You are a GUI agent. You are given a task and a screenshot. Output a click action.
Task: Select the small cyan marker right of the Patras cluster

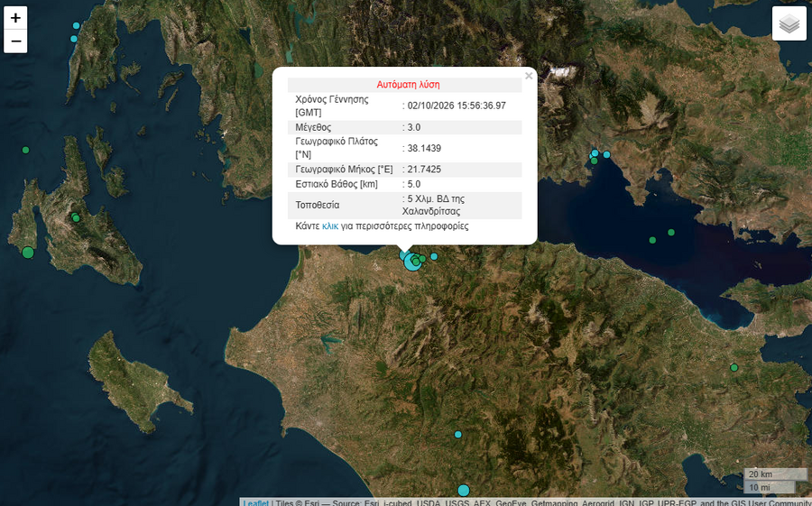coord(434,256)
